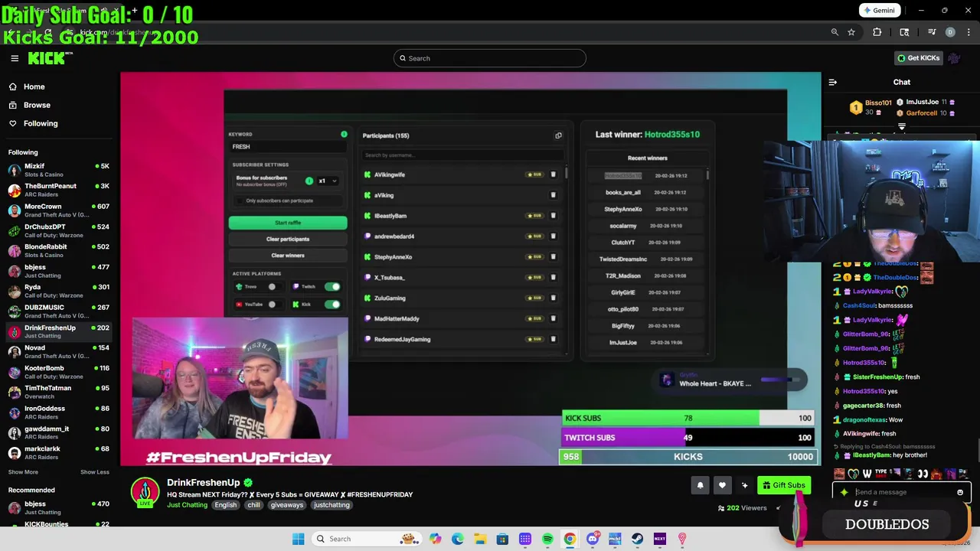Click the Search by username field
980x551 pixels.
coord(463,155)
